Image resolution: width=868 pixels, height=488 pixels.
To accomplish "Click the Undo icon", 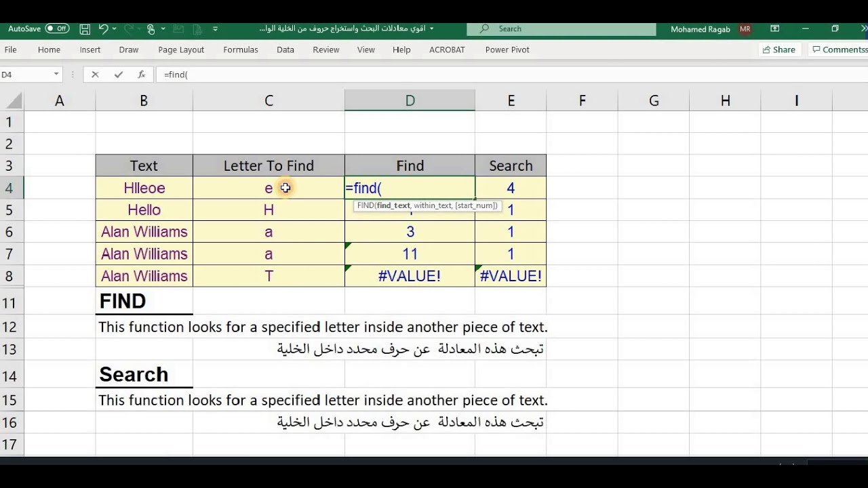I will (103, 28).
